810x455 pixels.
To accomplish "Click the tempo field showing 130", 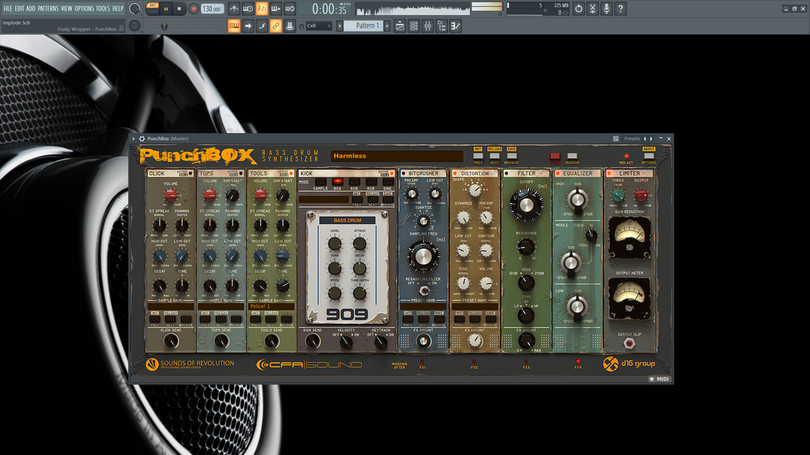I will [212, 9].
